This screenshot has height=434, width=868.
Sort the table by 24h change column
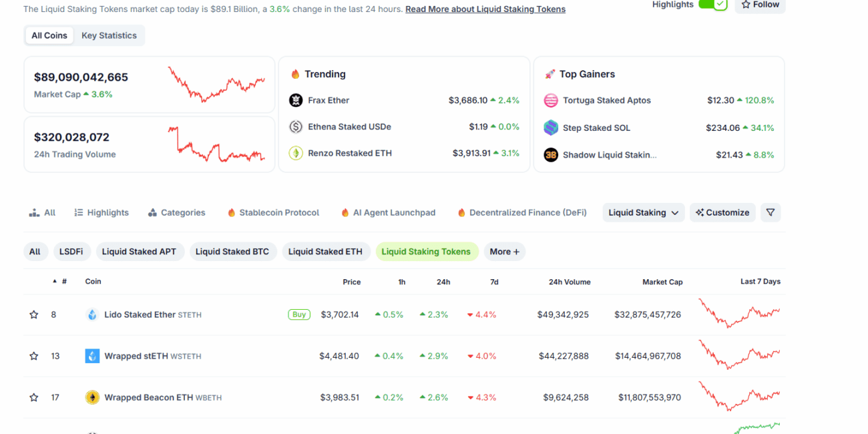[443, 282]
